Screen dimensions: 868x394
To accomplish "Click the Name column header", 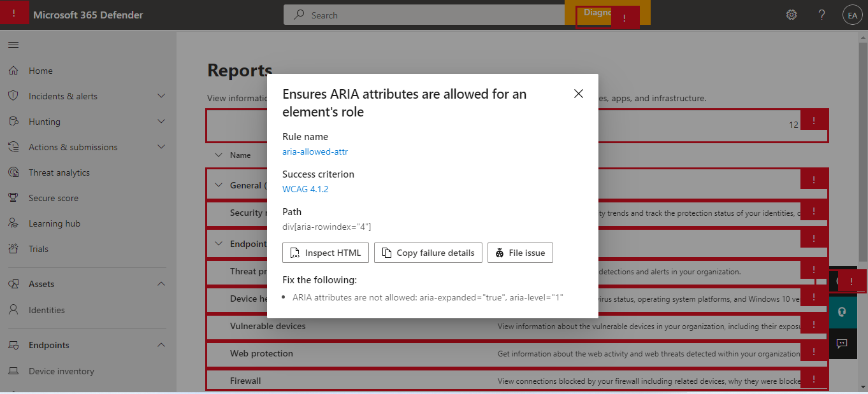I will pos(240,155).
